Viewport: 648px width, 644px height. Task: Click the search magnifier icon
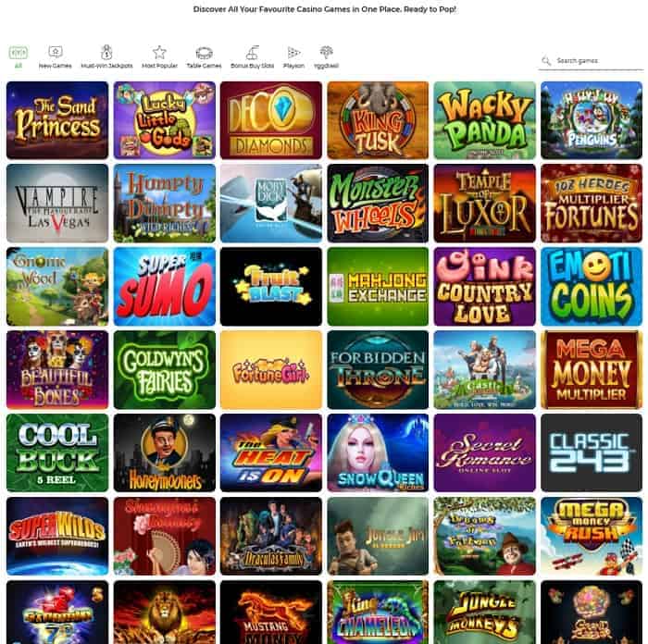click(546, 61)
